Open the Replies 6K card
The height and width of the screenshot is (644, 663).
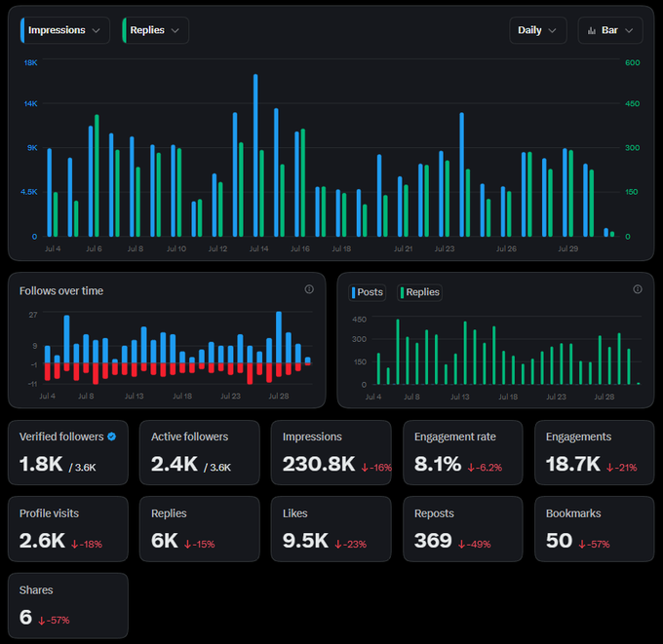[x=200, y=529]
